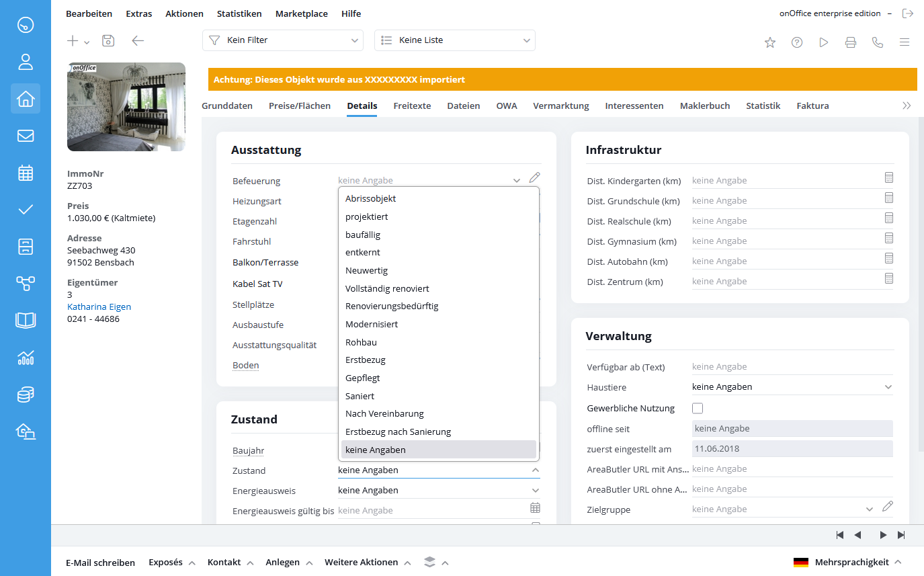The width and height of the screenshot is (924, 576).
Task: Click the favorites star icon
Action: 770,42
